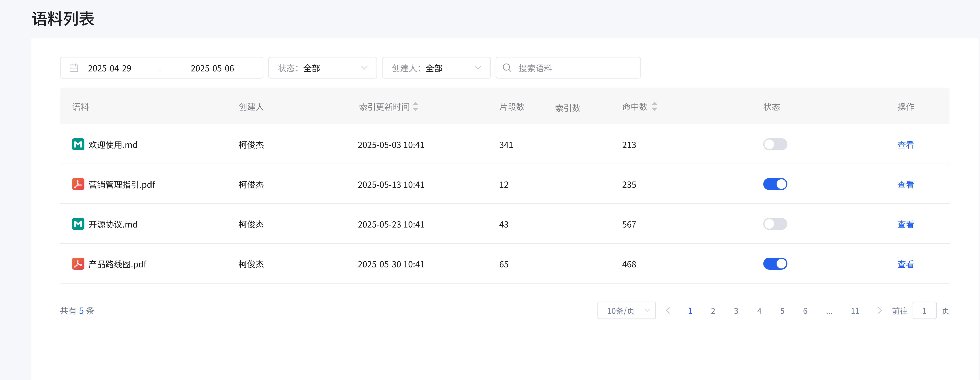Click the search magnifier icon

pyautogui.click(x=507, y=68)
